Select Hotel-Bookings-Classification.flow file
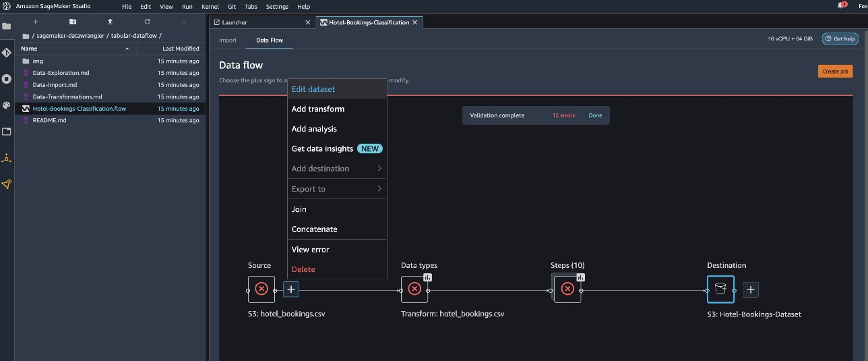868x361 pixels. point(111,109)
